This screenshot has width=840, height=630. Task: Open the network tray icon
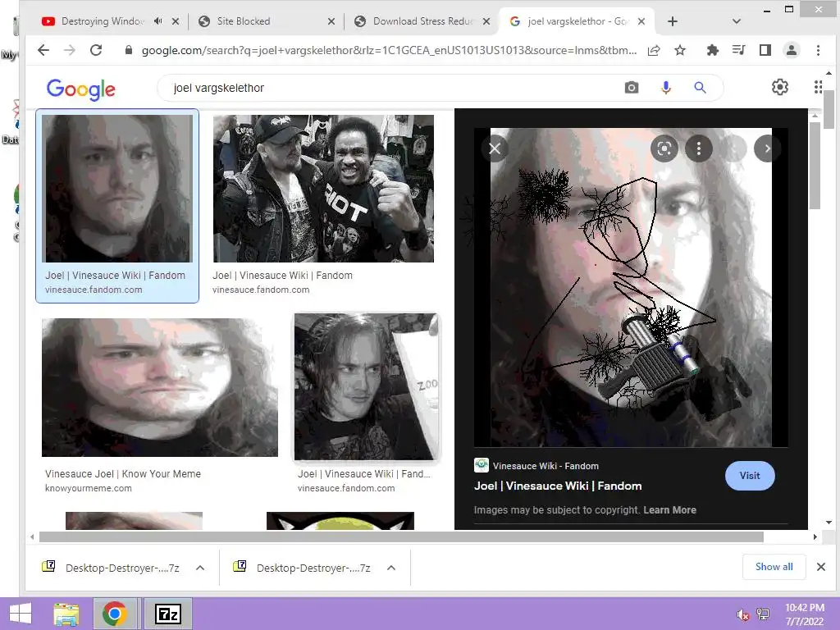763,614
